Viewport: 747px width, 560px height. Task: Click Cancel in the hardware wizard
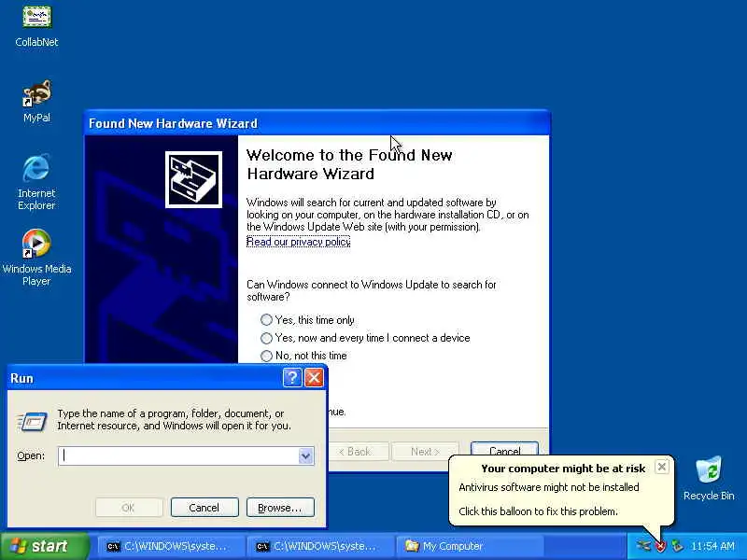[504, 451]
